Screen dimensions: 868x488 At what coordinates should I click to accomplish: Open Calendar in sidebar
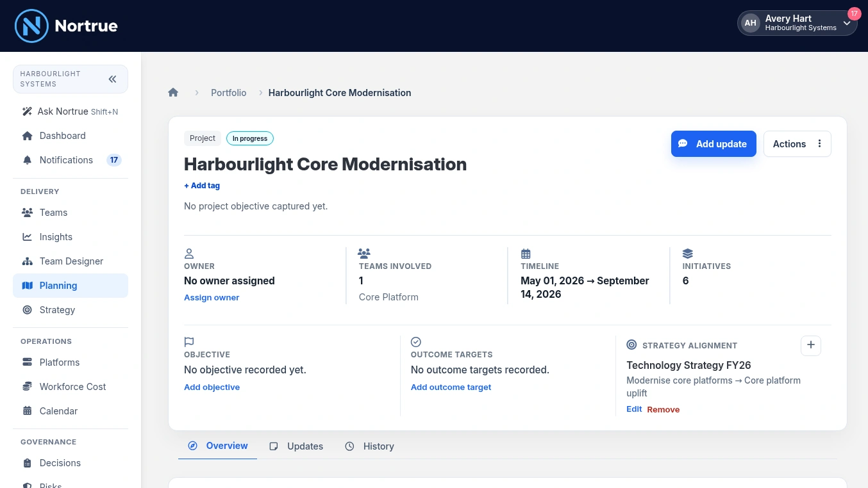point(71,411)
